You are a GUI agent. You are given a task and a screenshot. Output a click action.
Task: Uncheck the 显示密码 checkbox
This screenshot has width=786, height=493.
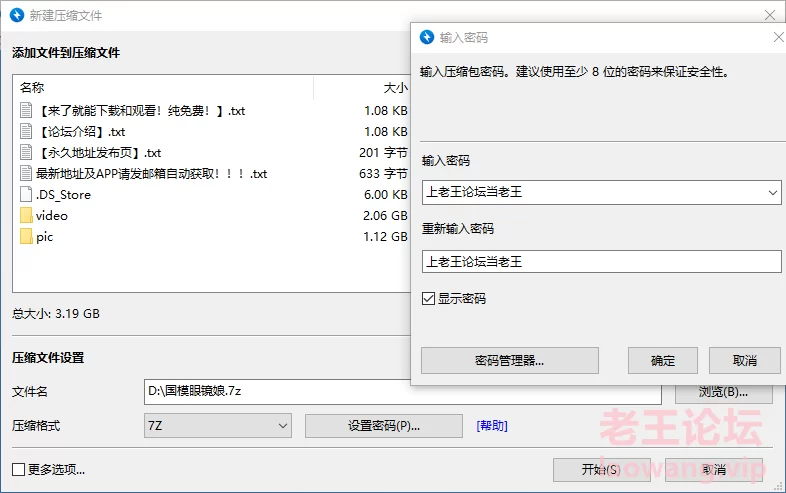[x=428, y=299]
